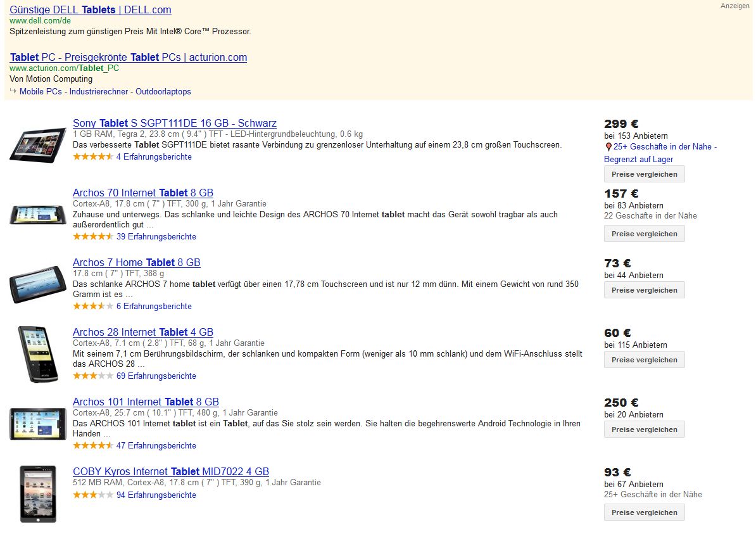Open COBY Kyros Internet Tablet MID7022 title
Image resolution: width=756 pixels, height=534 pixels.
click(x=171, y=471)
